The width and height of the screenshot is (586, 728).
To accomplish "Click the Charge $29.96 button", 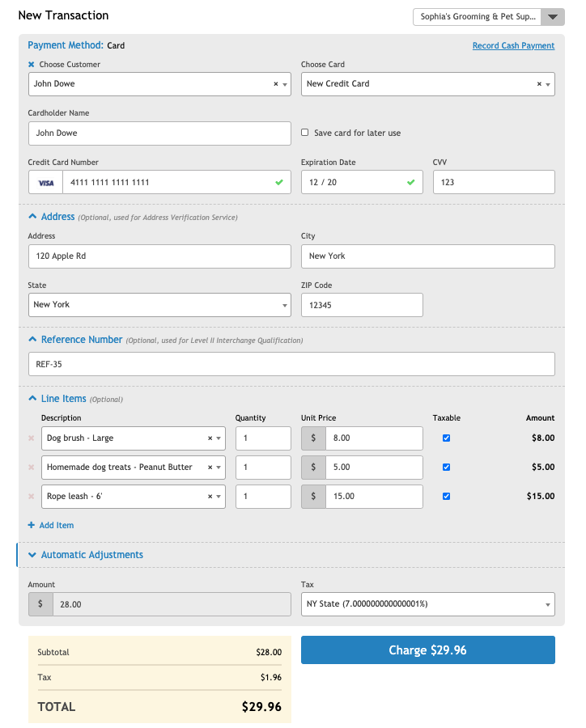I will pos(427,650).
